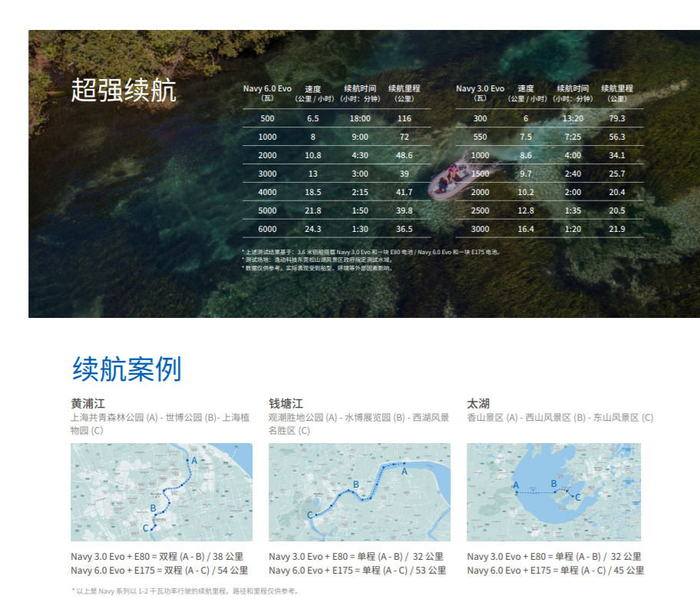Click the 钱塘江 route description 观潮胜地公园
Screen dimensions: 700x599
359,424
